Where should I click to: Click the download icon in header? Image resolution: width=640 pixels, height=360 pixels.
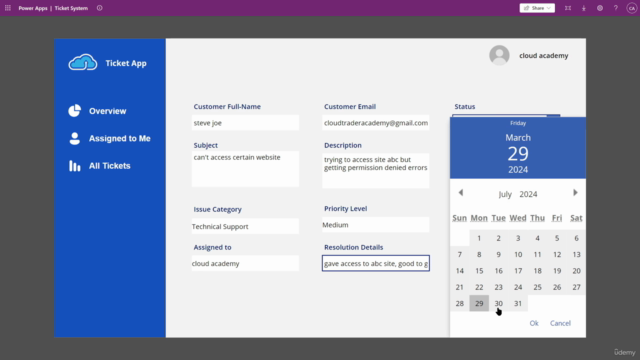[x=584, y=8]
